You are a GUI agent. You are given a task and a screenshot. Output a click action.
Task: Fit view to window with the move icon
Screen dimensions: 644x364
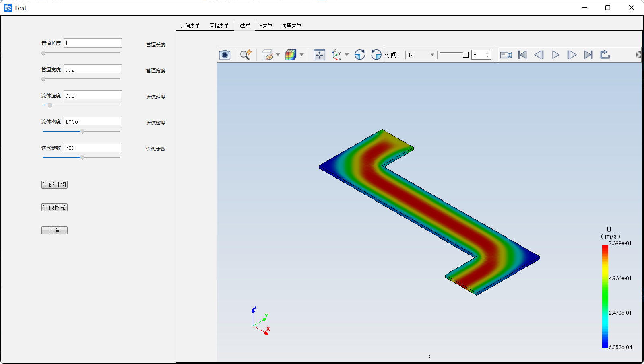pos(320,55)
